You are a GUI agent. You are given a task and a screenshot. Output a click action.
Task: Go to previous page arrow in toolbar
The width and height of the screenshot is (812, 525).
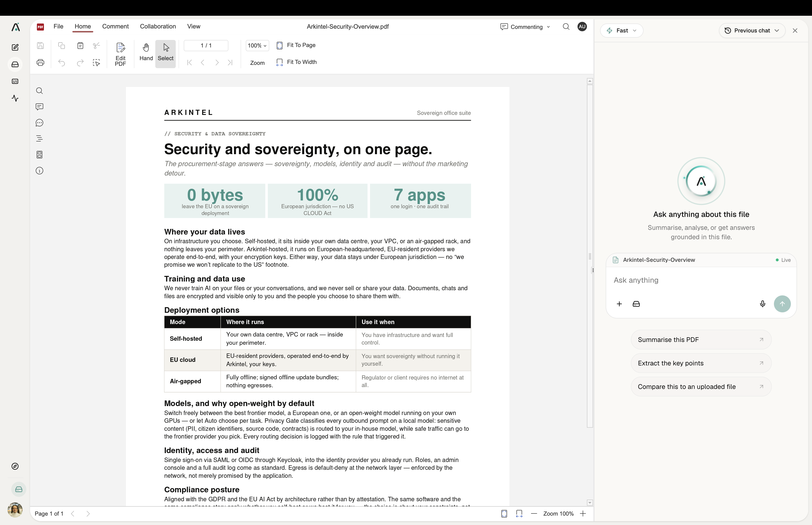tap(203, 63)
